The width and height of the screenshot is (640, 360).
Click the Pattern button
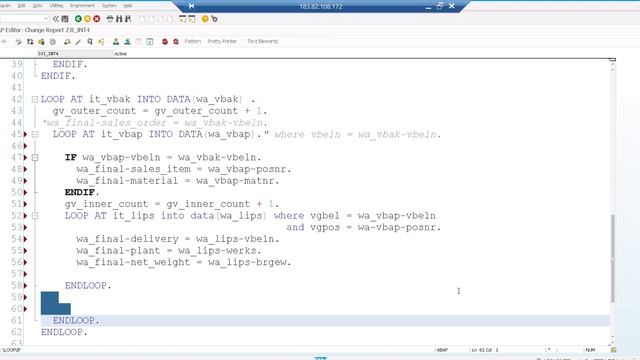click(193, 42)
